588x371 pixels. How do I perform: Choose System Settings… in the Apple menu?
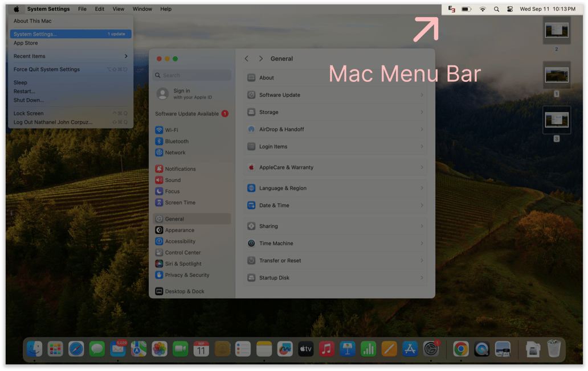[71, 34]
